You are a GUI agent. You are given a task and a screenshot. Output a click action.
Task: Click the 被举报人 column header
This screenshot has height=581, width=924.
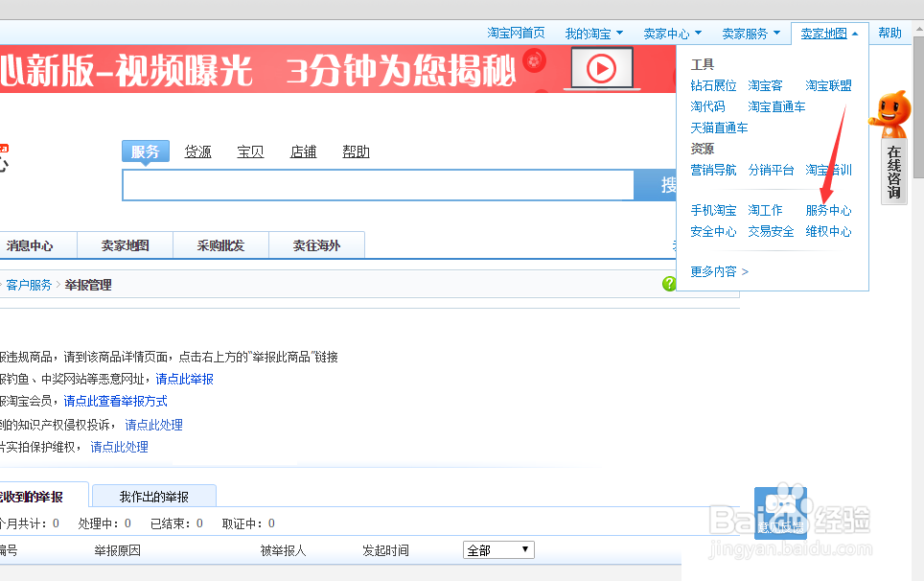pos(284,550)
